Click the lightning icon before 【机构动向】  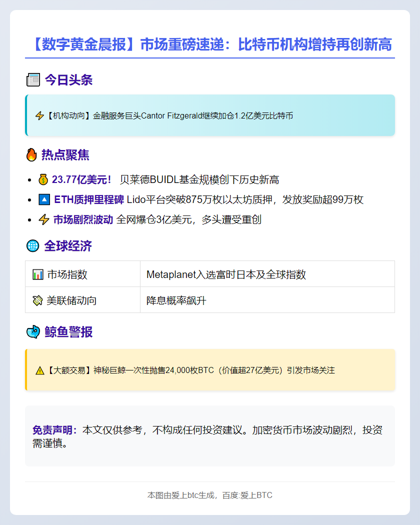pos(39,116)
